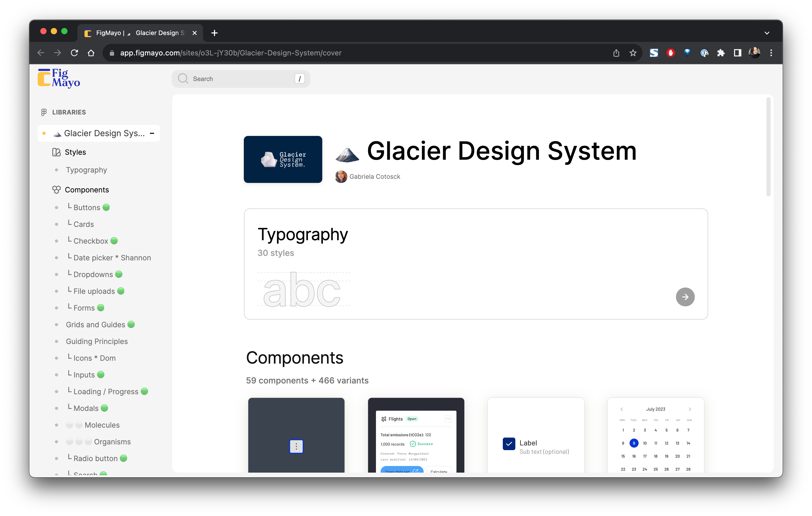The height and width of the screenshot is (516, 812).
Task: Close the FigMayo browser tab
Action: pyautogui.click(x=195, y=33)
